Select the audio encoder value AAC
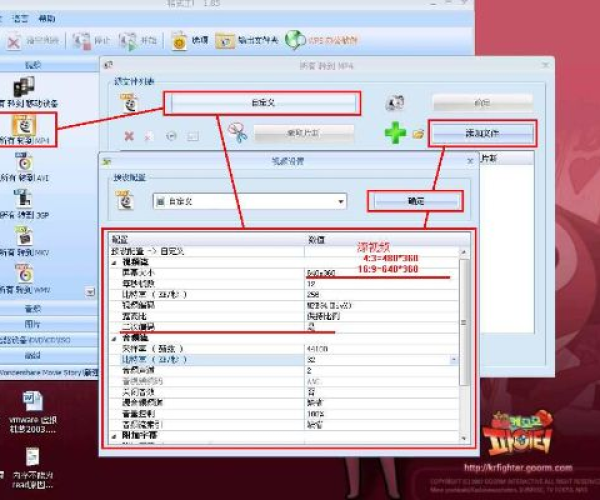This screenshot has height=500, width=600. pos(314,381)
